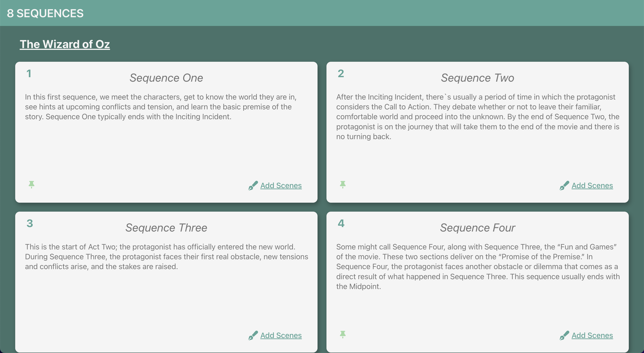Select the Sequence One card title
644x353 pixels.
pos(166,78)
